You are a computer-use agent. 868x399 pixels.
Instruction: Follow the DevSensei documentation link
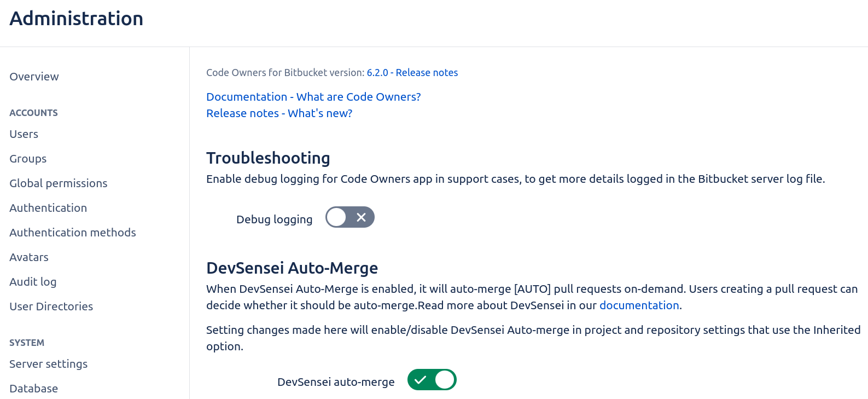tap(639, 305)
